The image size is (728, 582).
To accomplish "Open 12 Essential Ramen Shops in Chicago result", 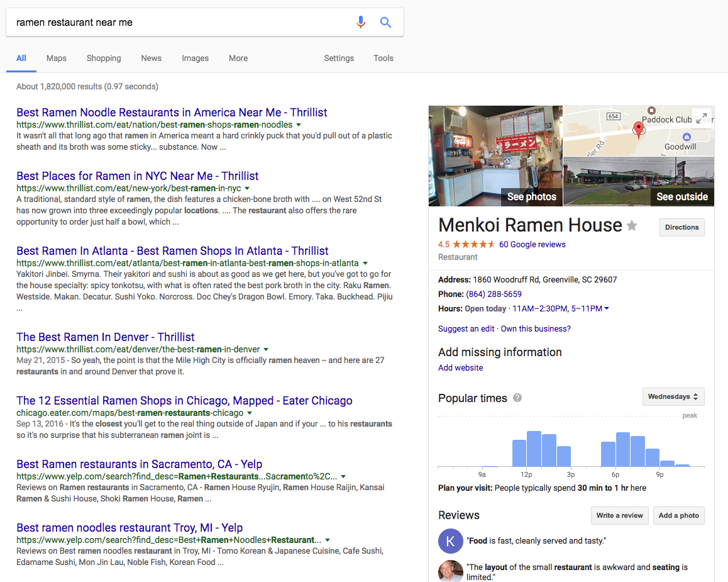I will [184, 401].
